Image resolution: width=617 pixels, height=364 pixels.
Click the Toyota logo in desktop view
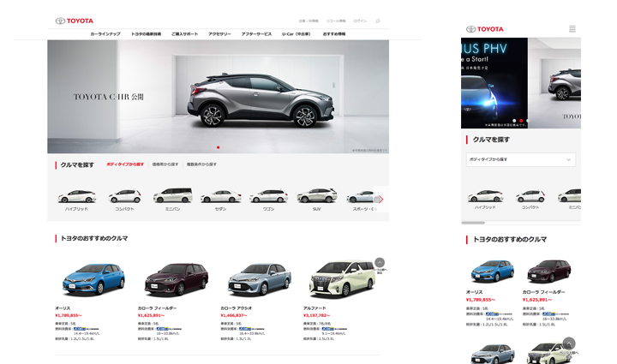pyautogui.click(x=75, y=21)
